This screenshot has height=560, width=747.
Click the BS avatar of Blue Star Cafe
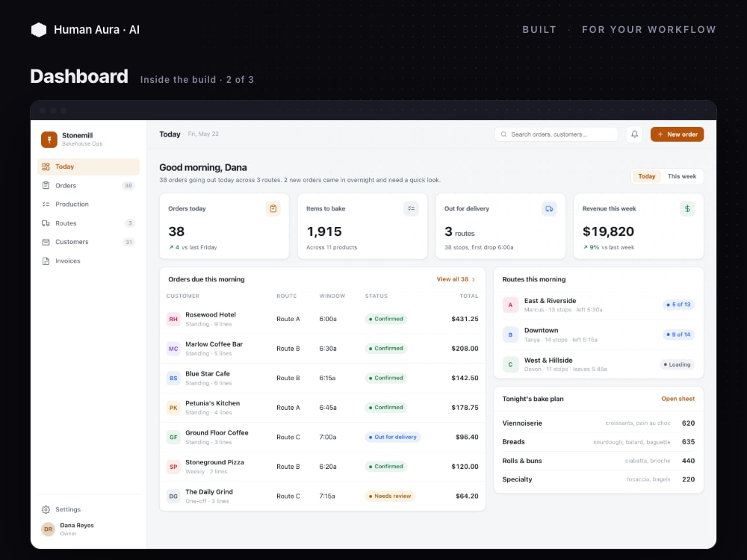173,378
